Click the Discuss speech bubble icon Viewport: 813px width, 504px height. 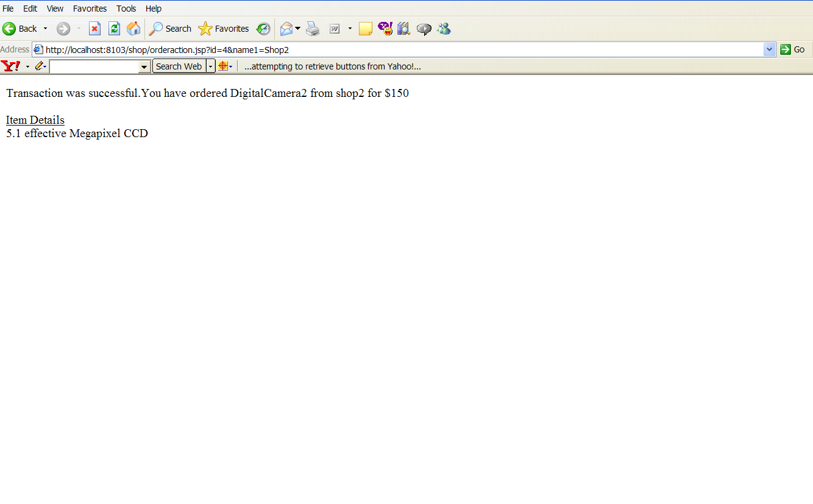(x=424, y=29)
